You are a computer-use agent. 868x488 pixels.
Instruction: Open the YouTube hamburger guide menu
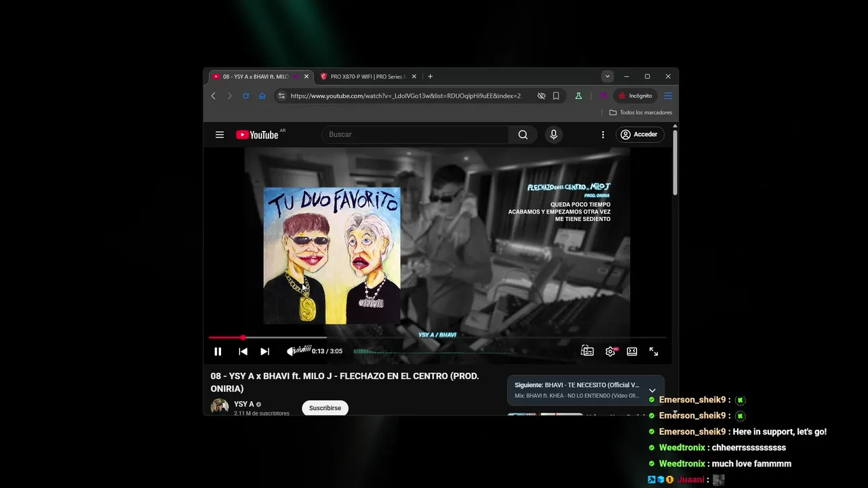[220, 135]
